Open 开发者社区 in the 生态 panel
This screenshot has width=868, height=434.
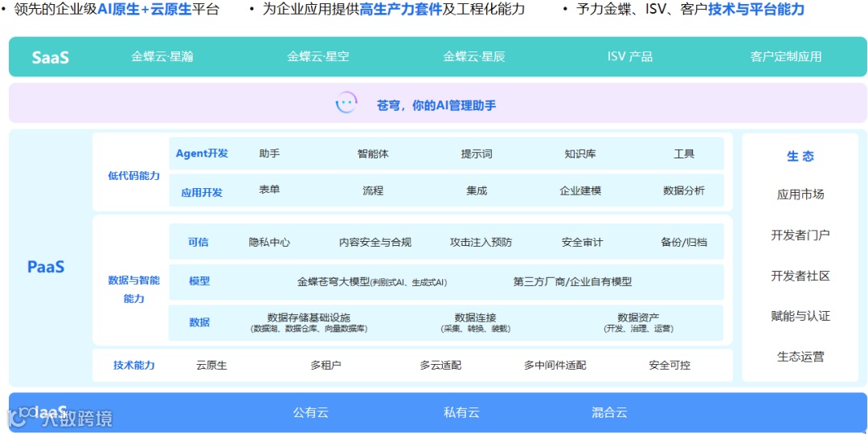(x=800, y=276)
